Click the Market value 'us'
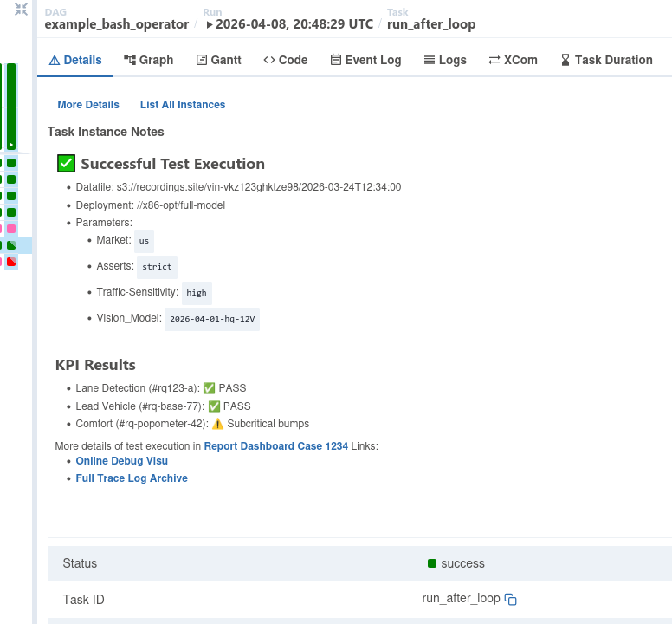The height and width of the screenshot is (624, 672). (144, 241)
